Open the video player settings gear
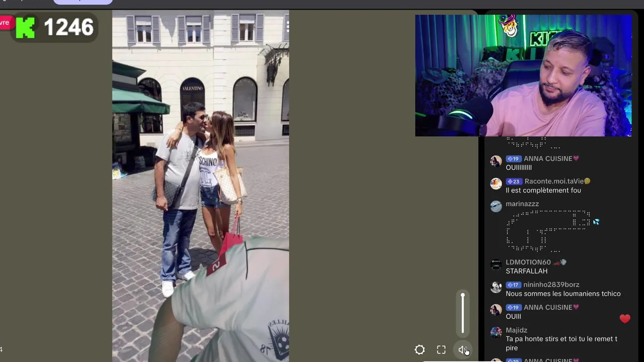The width and height of the screenshot is (644, 362). pyautogui.click(x=420, y=350)
